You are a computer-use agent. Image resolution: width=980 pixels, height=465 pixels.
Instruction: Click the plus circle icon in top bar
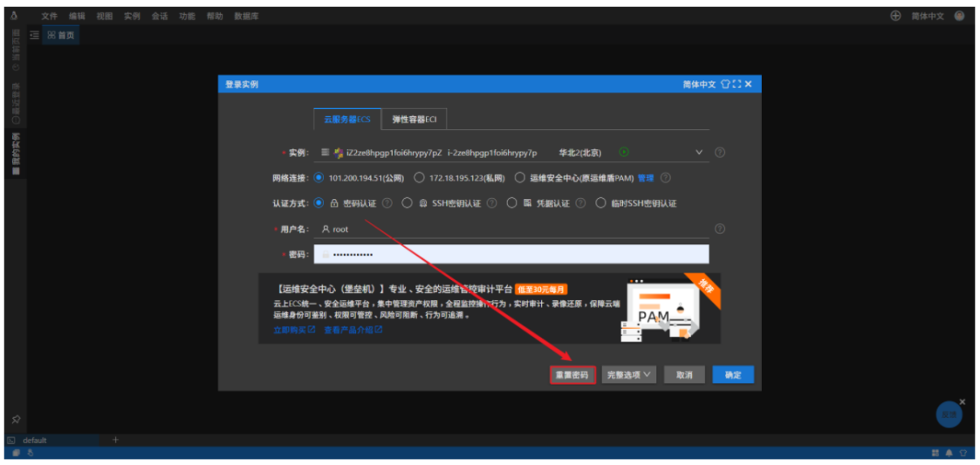(895, 17)
